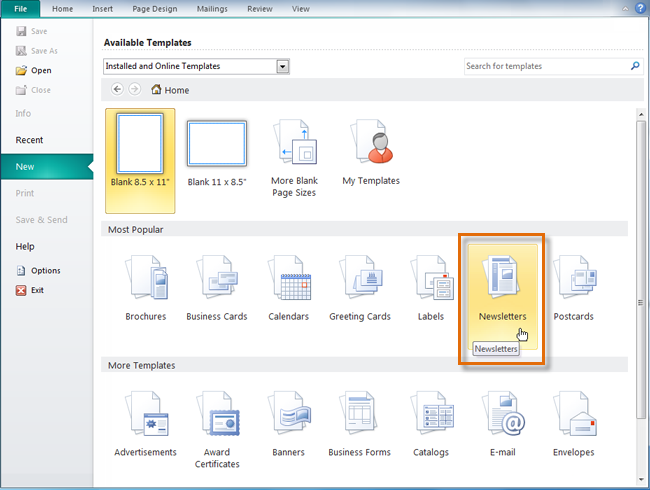
Task: Click the search magnifier icon
Action: point(634,66)
